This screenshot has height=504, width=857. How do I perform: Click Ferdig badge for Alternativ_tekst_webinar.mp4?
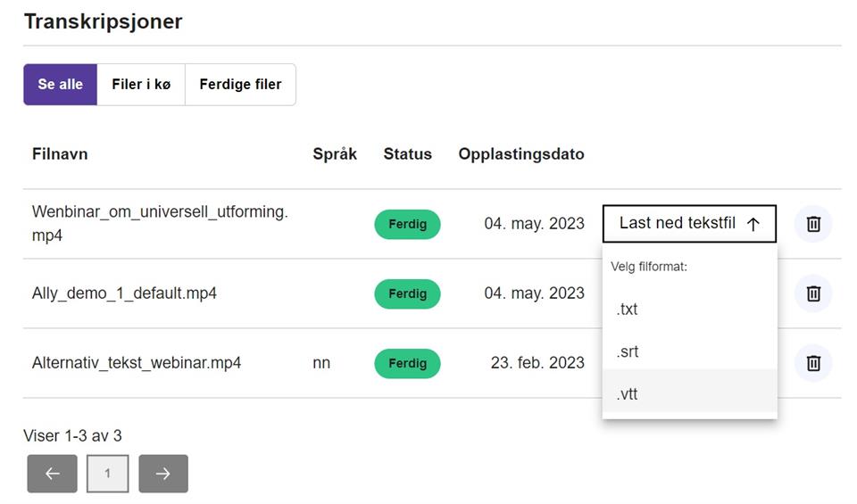[x=407, y=363]
